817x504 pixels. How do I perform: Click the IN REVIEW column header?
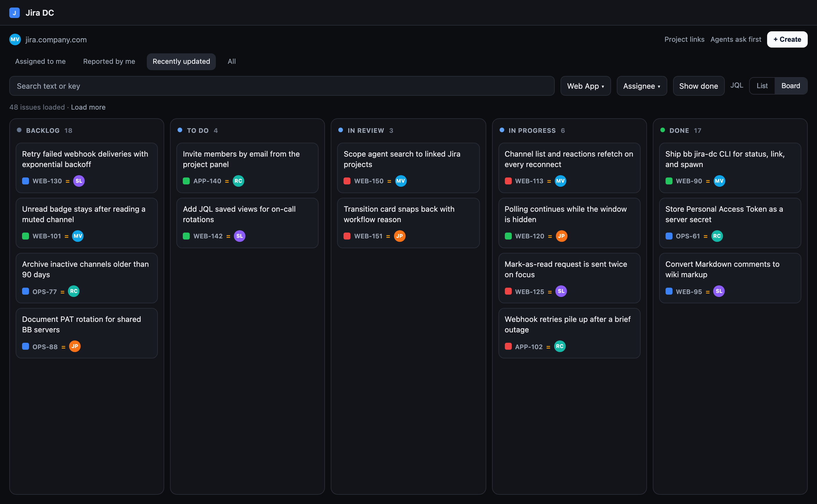pyautogui.click(x=366, y=130)
